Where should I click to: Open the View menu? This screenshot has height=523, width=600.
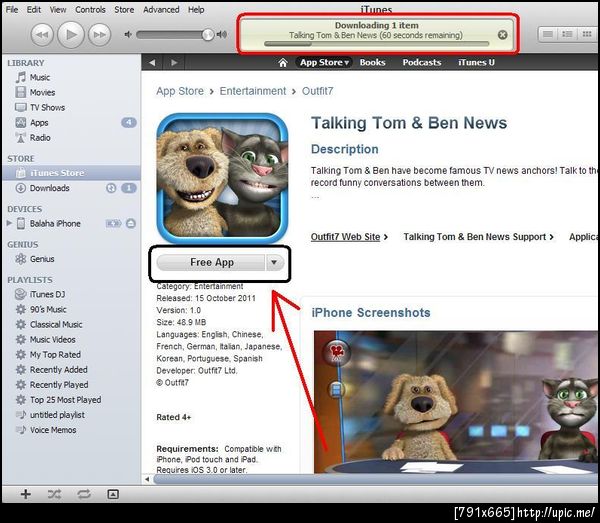click(58, 10)
